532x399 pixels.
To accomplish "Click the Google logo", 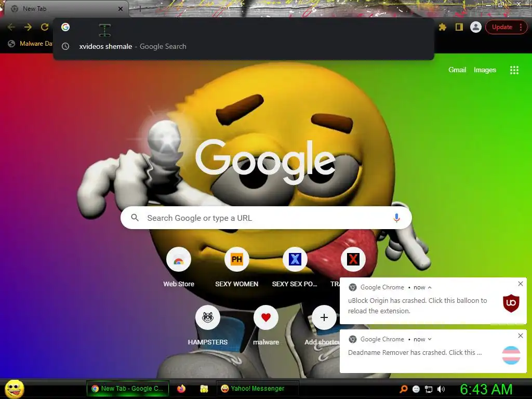I will click(x=265, y=162).
